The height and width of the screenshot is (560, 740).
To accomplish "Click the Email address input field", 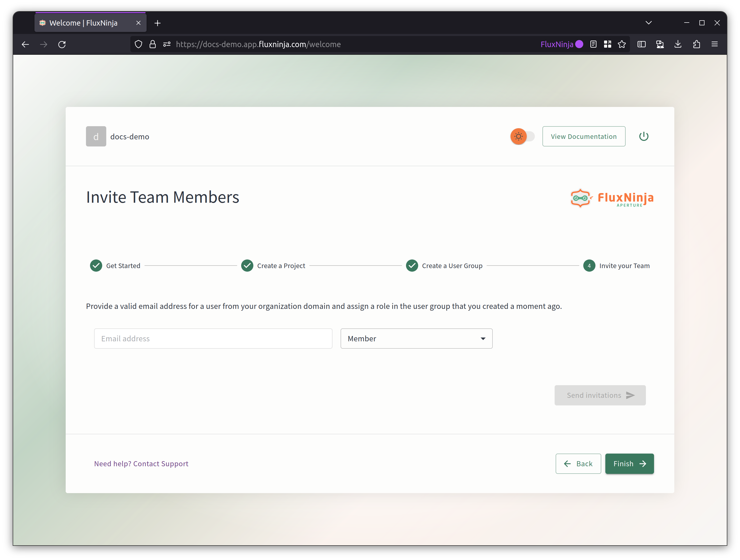I will tap(213, 339).
